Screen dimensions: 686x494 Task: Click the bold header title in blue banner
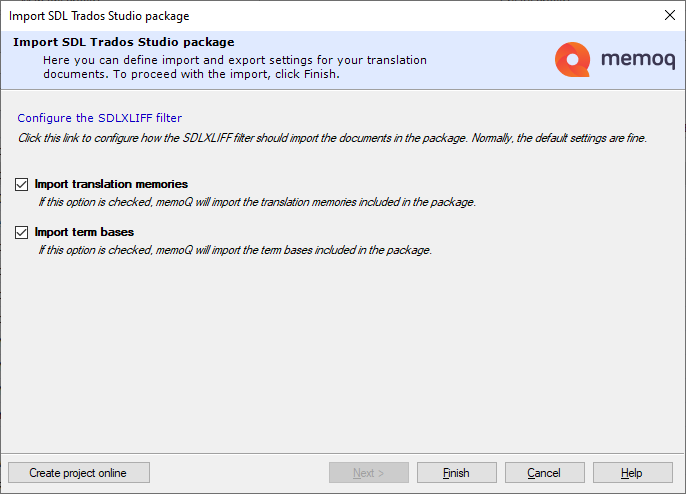(x=124, y=42)
